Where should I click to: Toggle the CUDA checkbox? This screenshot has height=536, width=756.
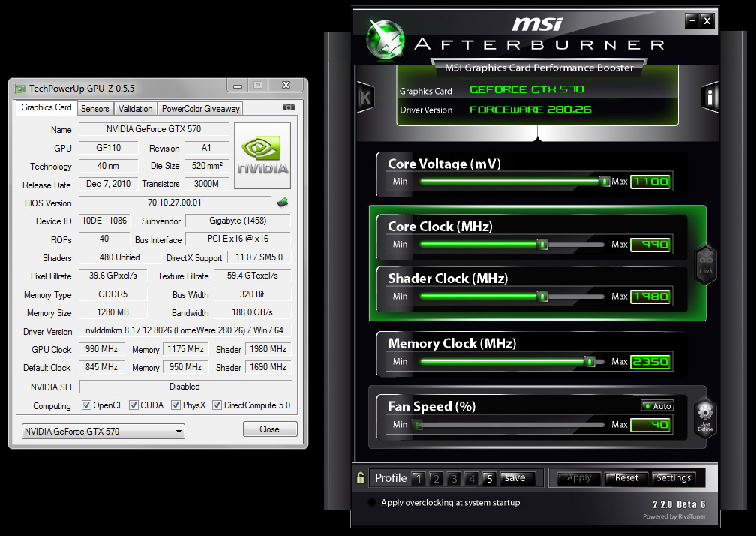click(x=133, y=405)
